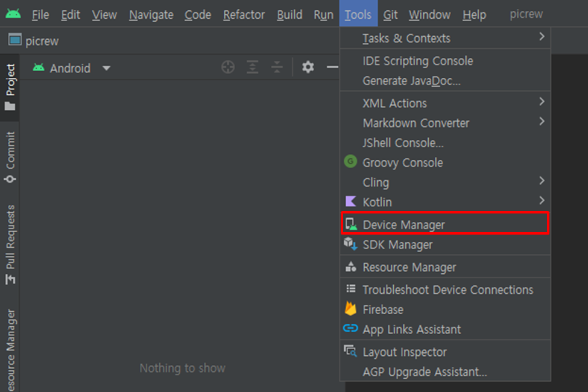Open the Code menu
Viewport: 588px width, 392px height.
pyautogui.click(x=198, y=14)
